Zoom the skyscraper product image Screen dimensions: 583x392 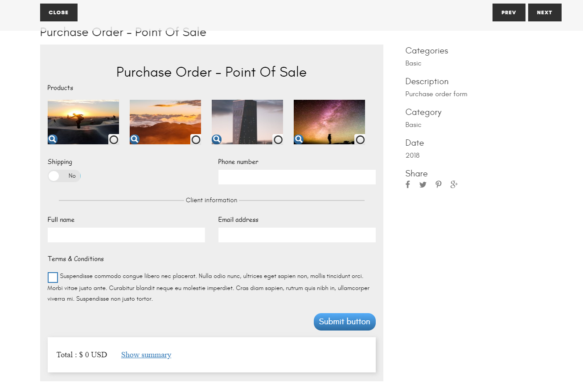(x=217, y=139)
